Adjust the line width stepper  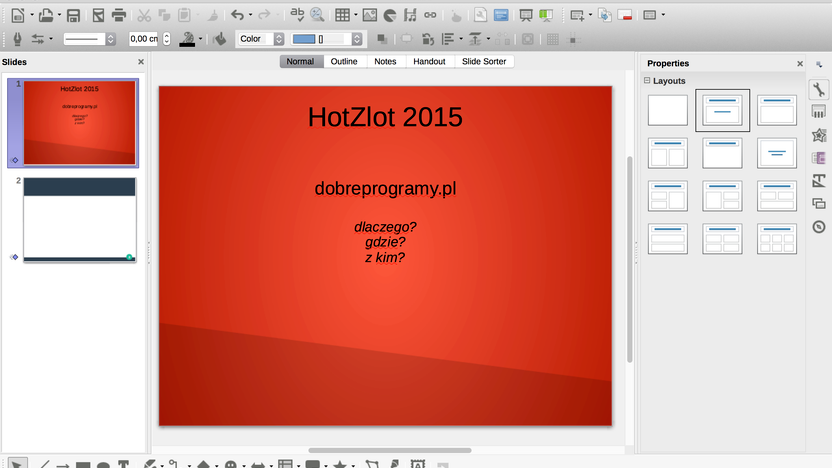tap(167, 39)
